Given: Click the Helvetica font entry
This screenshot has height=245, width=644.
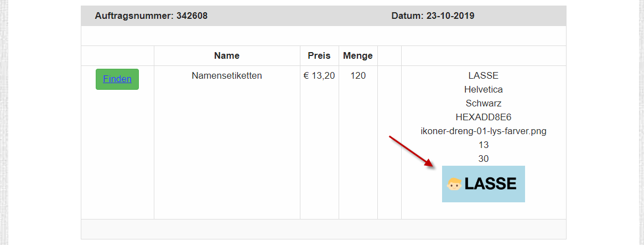Looking at the screenshot, I should pyautogui.click(x=484, y=89).
